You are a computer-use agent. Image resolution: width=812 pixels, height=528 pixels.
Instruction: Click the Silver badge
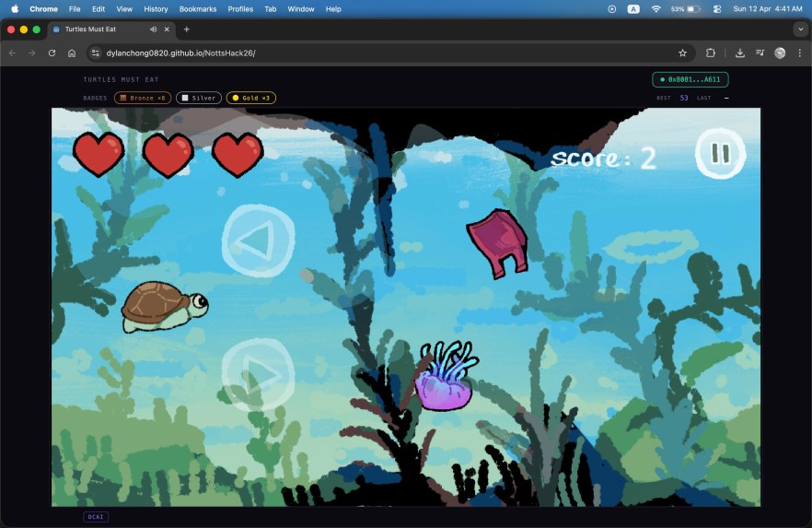199,98
